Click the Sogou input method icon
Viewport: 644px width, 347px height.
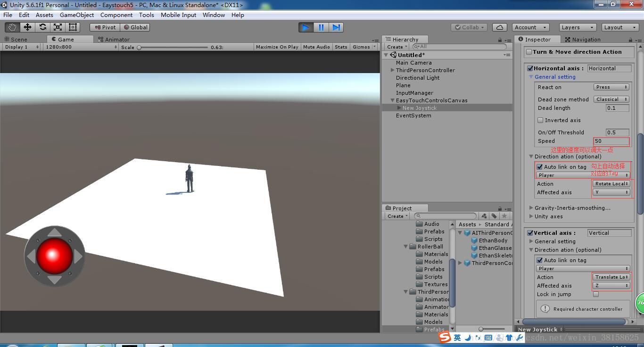pos(445,337)
